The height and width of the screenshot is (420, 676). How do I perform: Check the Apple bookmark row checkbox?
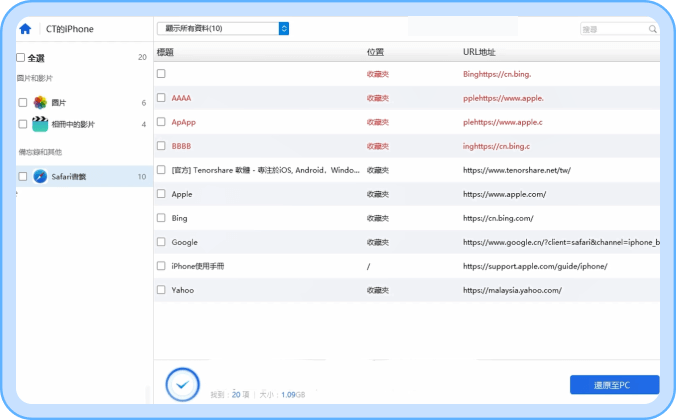coord(161,194)
